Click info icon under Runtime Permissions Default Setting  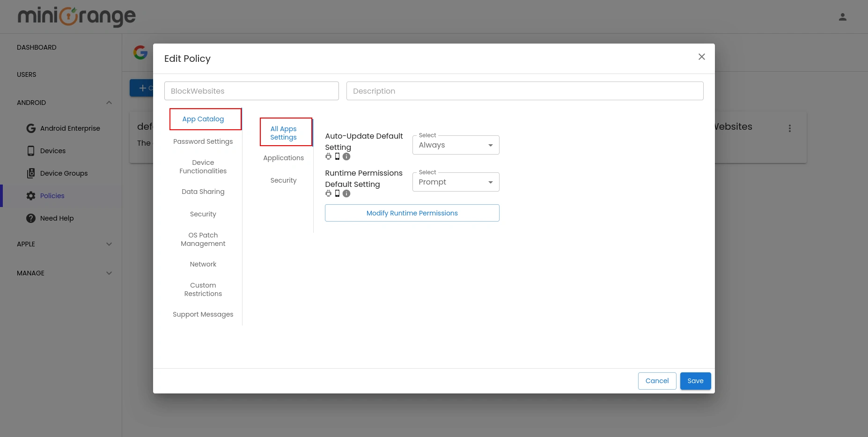point(346,193)
